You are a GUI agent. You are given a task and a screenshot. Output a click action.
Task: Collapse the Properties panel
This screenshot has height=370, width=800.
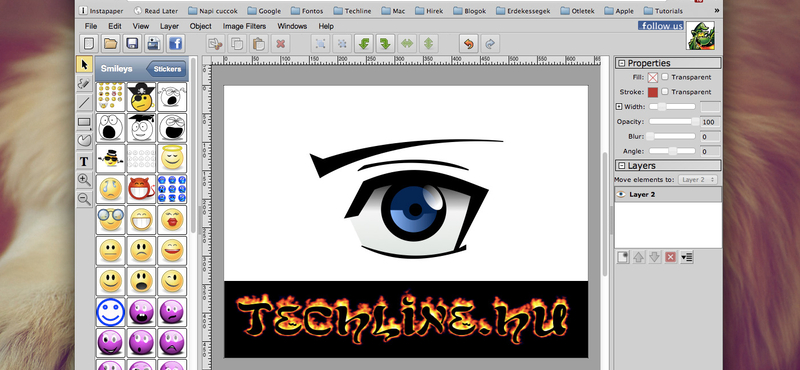[x=621, y=63]
